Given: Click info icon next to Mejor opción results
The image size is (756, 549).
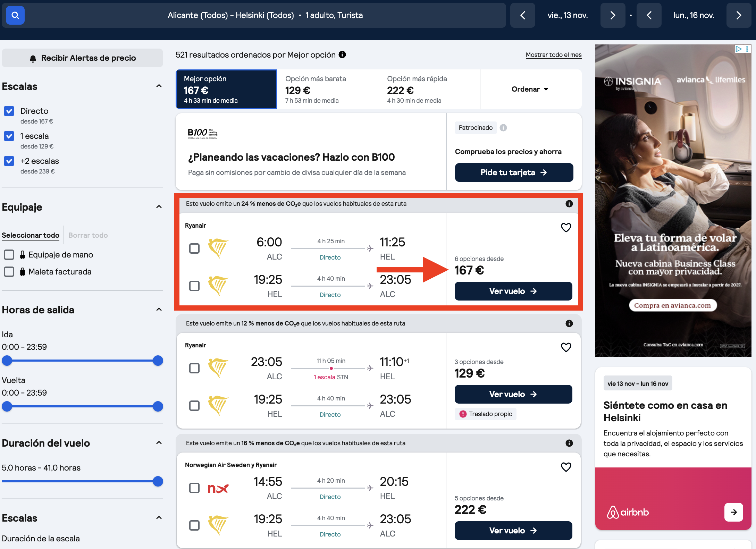Looking at the screenshot, I should (342, 54).
